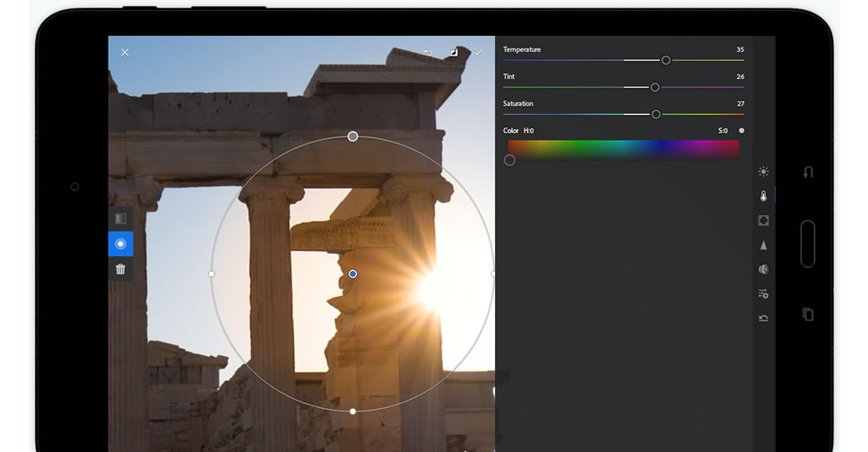Open the Effects panel vignette icon
This screenshot has height=452, width=868.
[763, 221]
